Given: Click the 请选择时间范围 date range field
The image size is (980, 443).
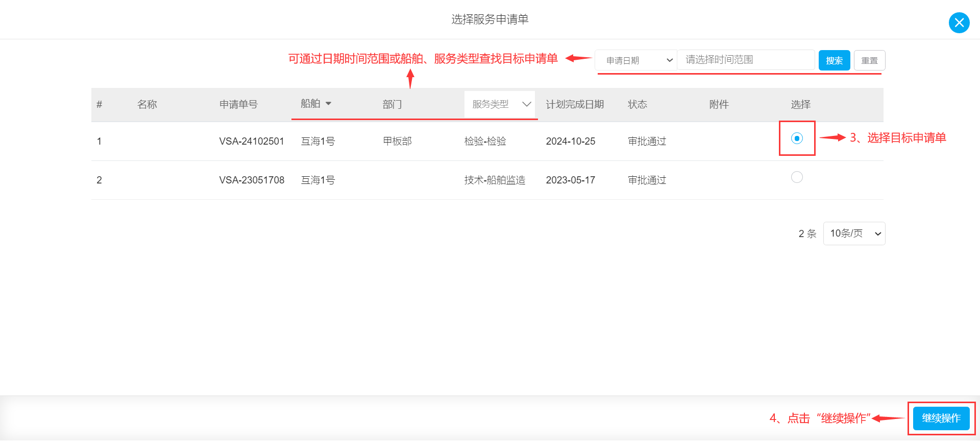Looking at the screenshot, I should (x=746, y=60).
